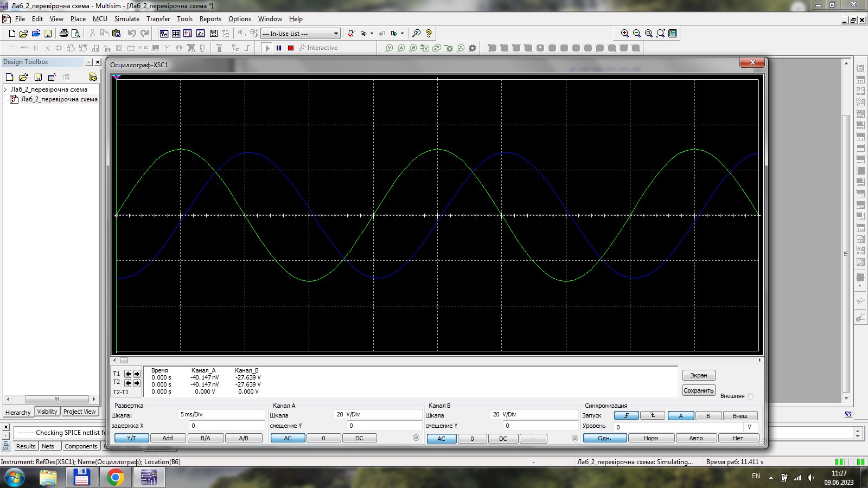The width and height of the screenshot is (868, 488).
Task: Click the Экран button
Action: pos(698,375)
